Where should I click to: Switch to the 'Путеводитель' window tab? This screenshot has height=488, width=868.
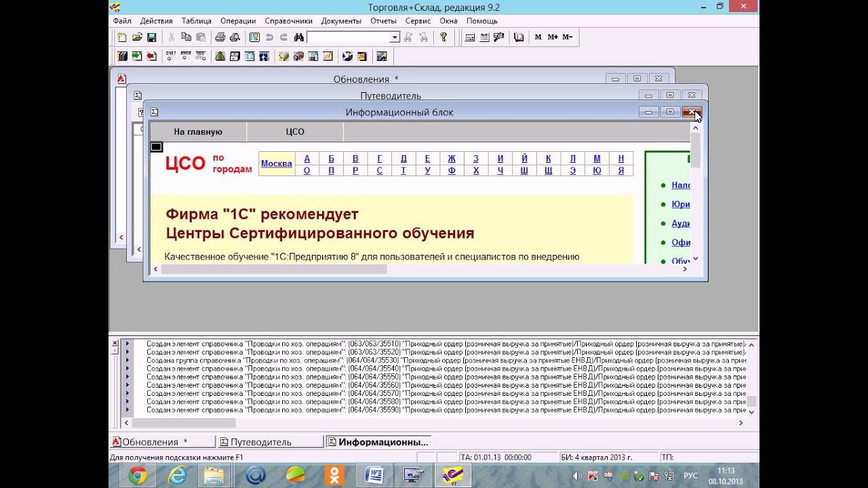pos(271,442)
